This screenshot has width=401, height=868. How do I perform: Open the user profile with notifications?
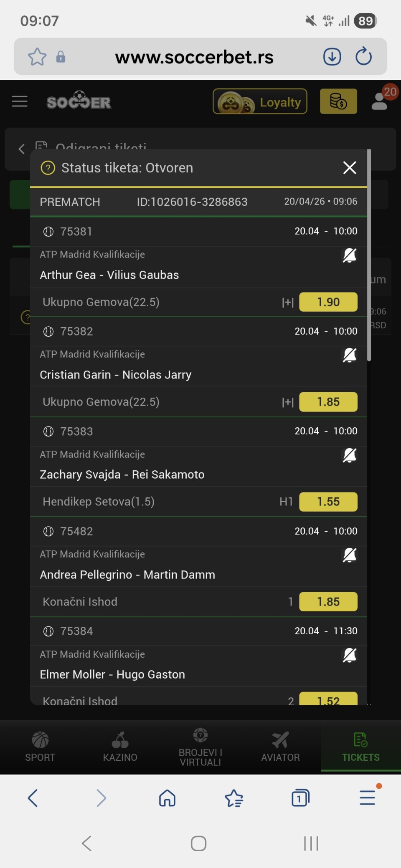click(380, 101)
